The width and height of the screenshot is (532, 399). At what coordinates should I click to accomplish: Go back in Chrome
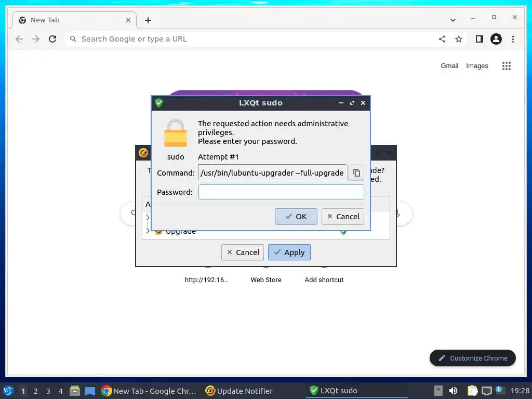coord(19,39)
